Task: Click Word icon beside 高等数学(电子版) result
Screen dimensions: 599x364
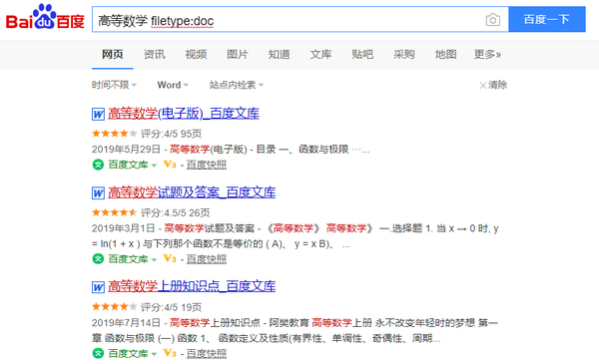Action: [x=98, y=114]
